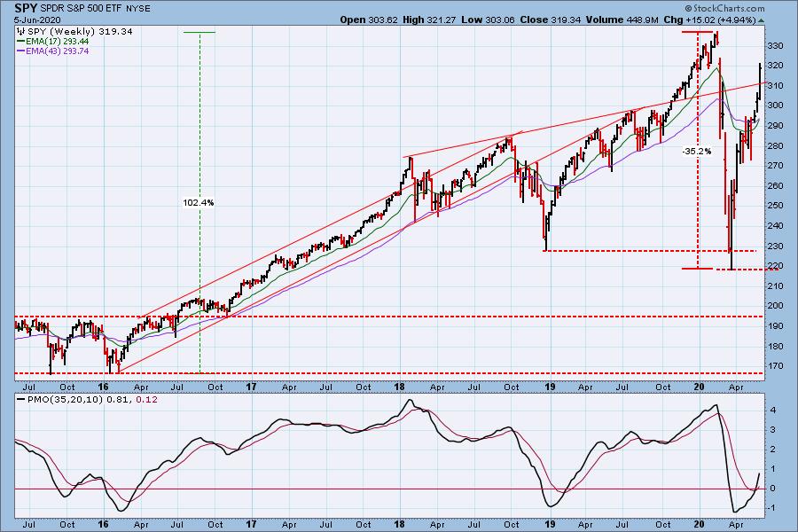
Task: Click the 260 price axis label
Action: click(775, 186)
